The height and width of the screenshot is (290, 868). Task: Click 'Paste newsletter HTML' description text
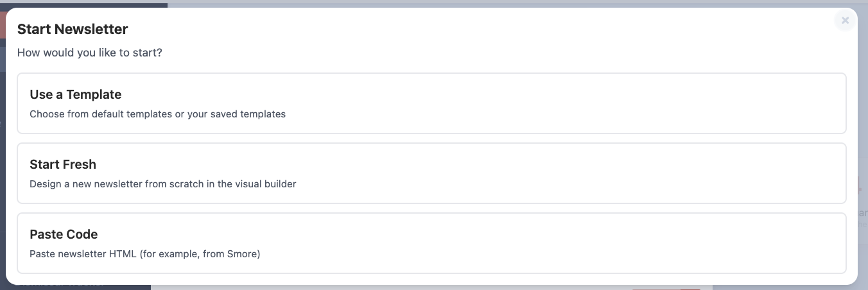point(83,254)
